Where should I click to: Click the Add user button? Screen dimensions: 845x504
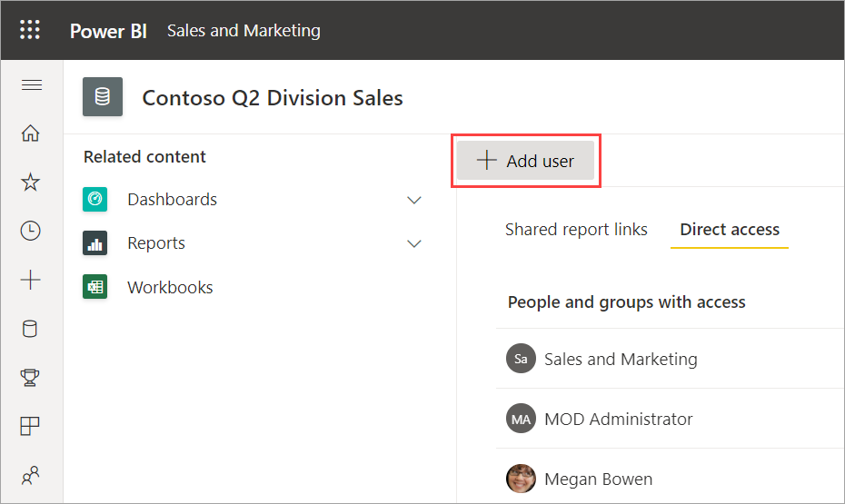pyautogui.click(x=526, y=162)
